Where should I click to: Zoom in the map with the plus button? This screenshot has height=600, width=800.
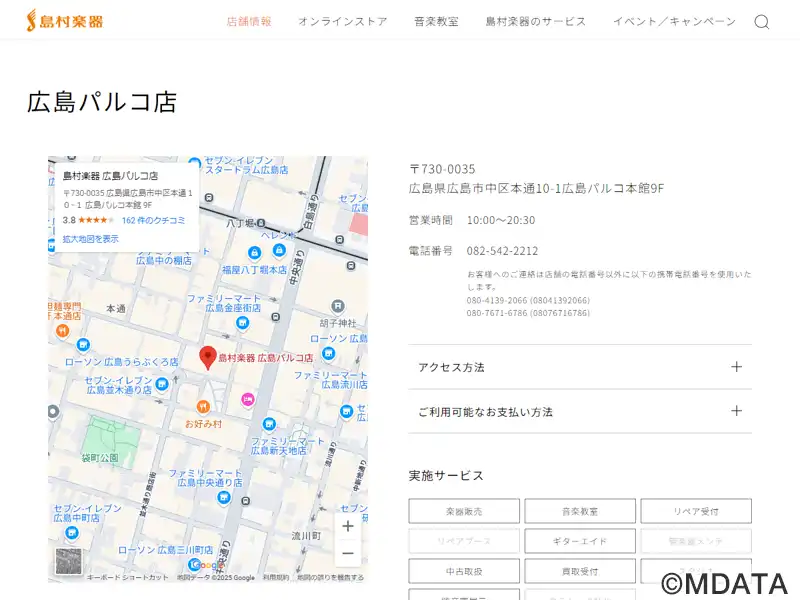(347, 526)
